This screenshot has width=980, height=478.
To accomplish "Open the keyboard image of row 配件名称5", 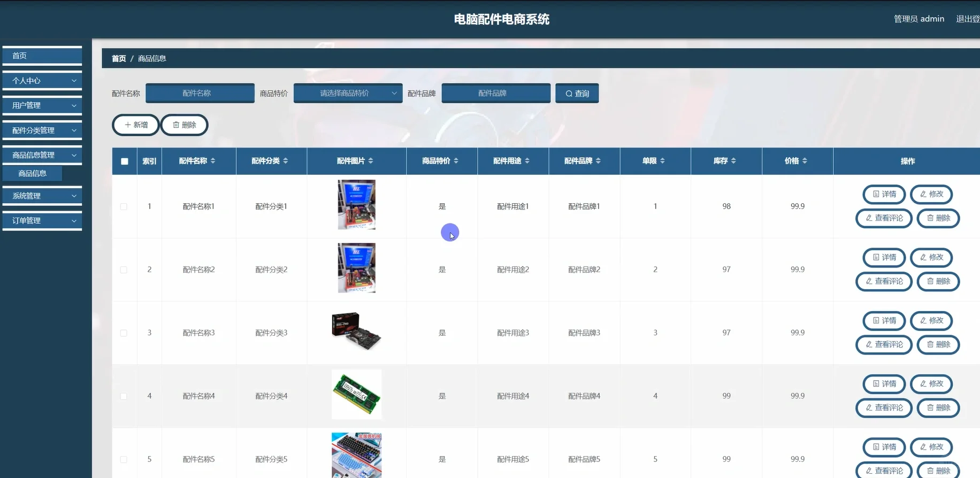I will point(357,456).
